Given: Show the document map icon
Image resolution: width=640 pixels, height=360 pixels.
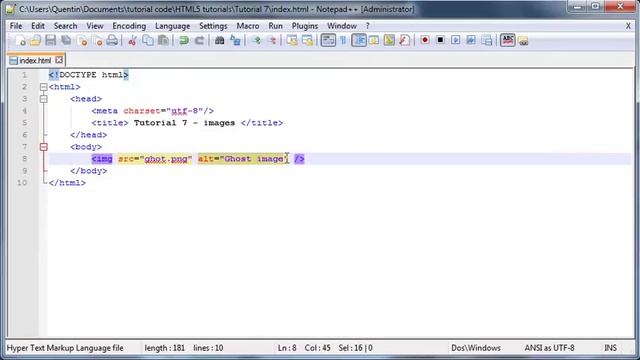Looking at the screenshot, I should tap(389, 40).
